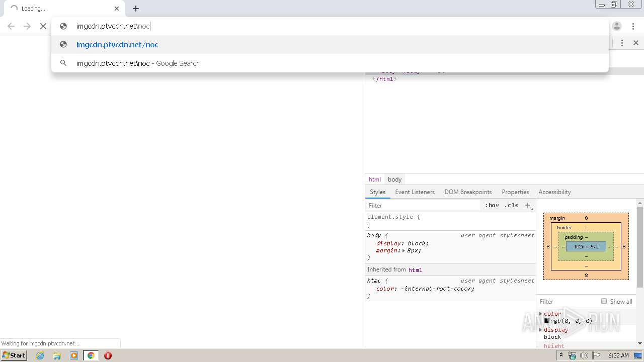This screenshot has height=362, width=644.
Task: Click the element.style rule
Action: coord(393,217)
